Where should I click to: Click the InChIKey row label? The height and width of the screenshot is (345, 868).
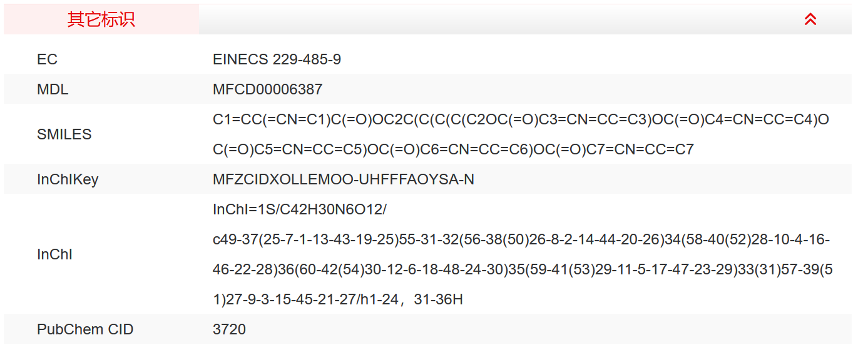coord(68,179)
